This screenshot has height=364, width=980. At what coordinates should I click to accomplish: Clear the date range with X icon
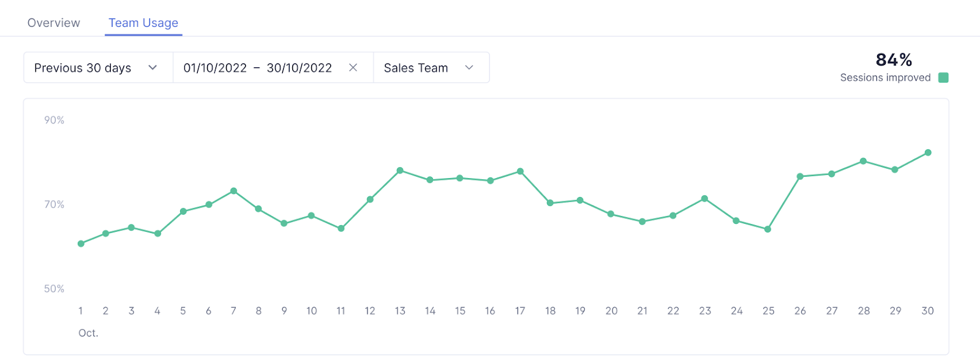[x=353, y=68]
